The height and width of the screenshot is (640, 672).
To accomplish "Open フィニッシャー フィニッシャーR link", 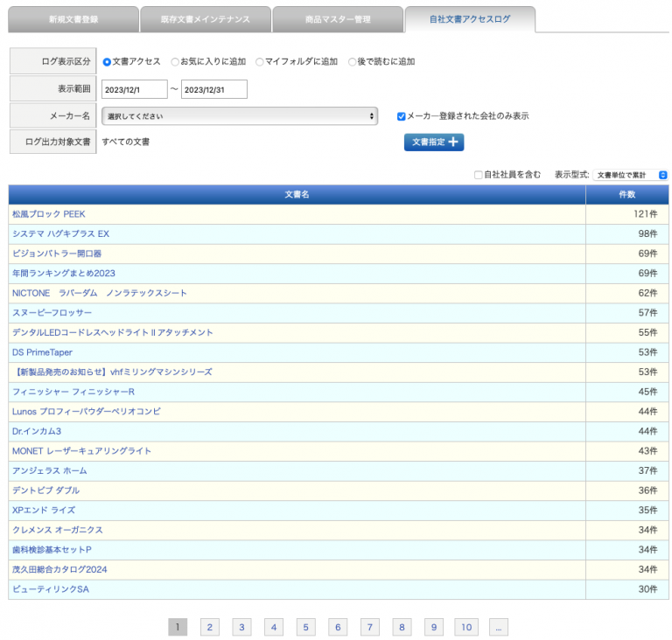I will pos(73,392).
